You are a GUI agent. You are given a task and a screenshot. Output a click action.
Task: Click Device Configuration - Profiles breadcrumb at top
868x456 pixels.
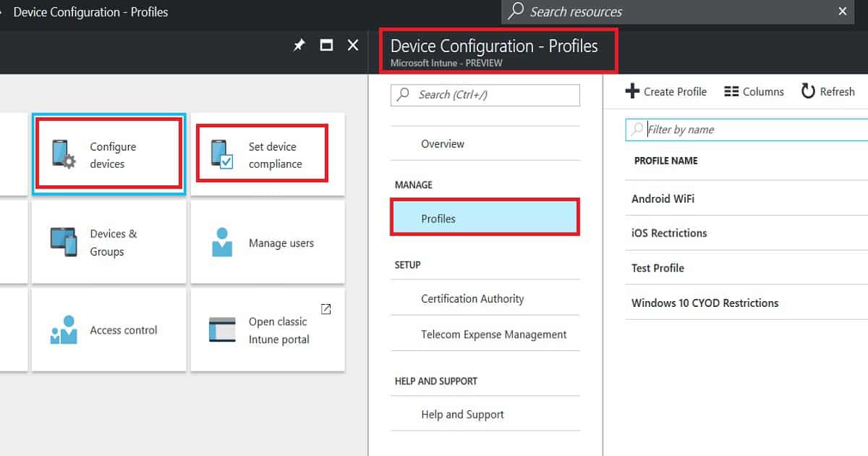(x=90, y=12)
